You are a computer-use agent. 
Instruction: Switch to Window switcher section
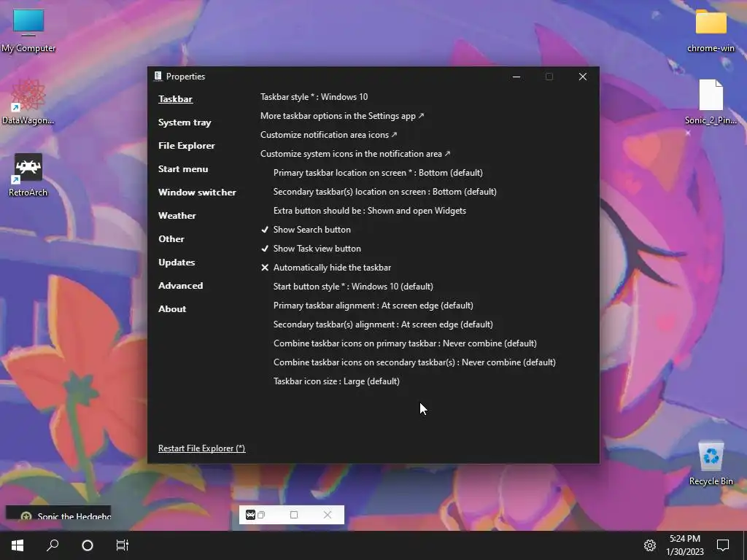tap(197, 192)
